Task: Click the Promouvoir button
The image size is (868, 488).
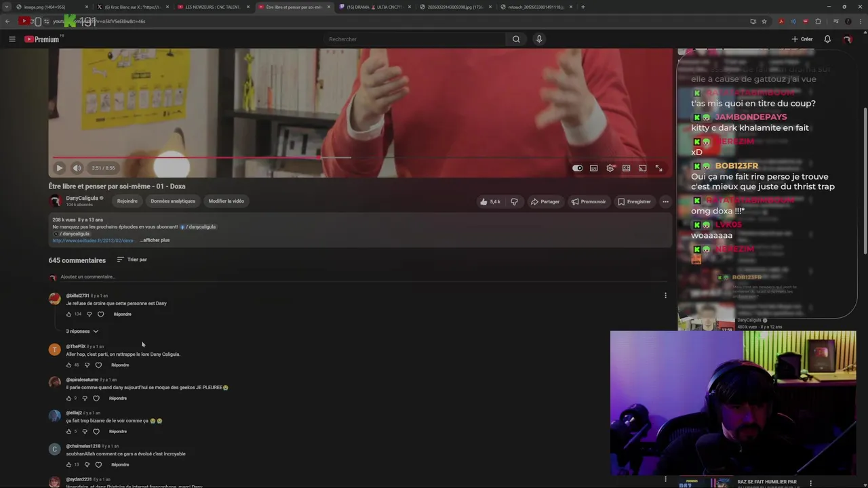Action: coord(588,202)
